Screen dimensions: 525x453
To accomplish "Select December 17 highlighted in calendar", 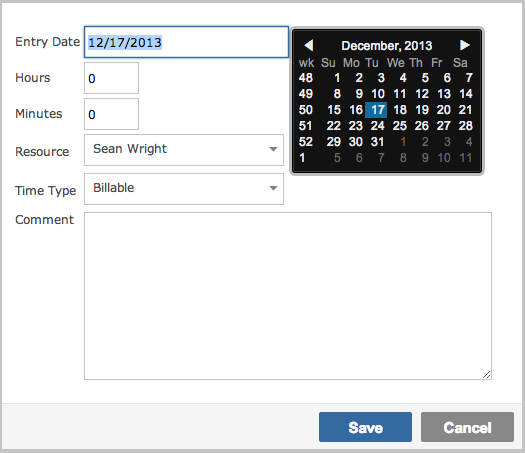I will point(376,110).
